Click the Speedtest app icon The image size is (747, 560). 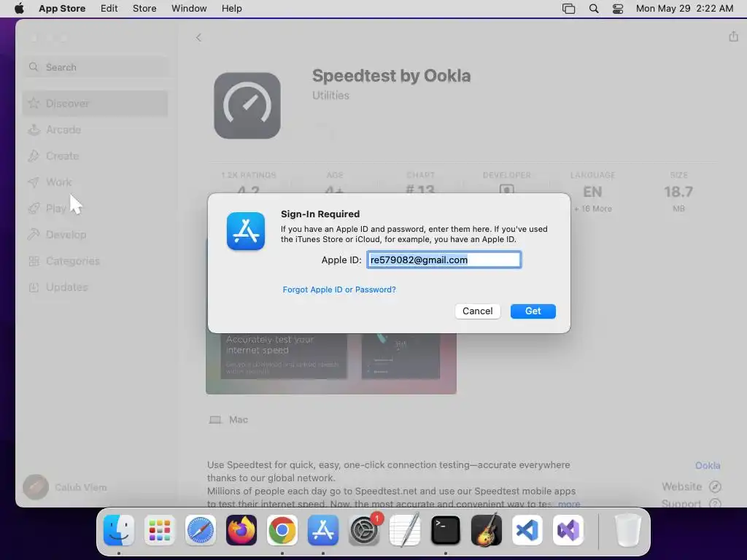pos(247,105)
